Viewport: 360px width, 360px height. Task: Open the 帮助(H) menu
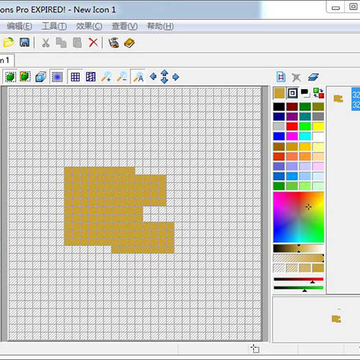[160, 26]
